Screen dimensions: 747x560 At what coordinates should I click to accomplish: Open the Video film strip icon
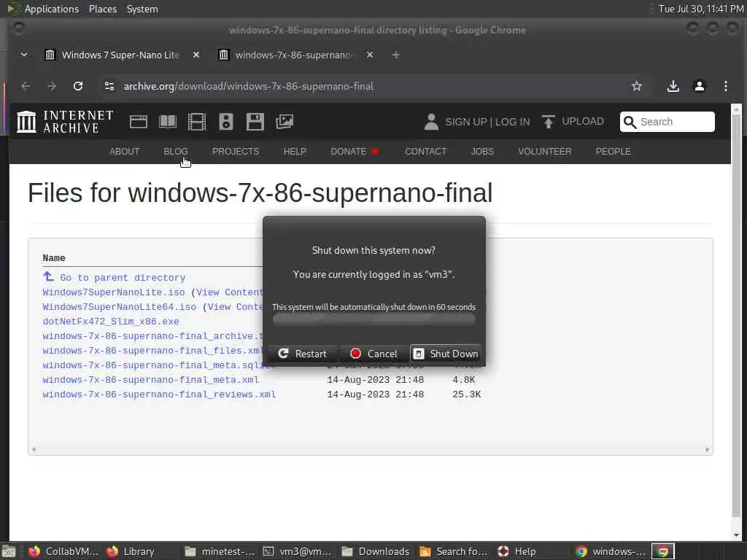click(x=196, y=122)
